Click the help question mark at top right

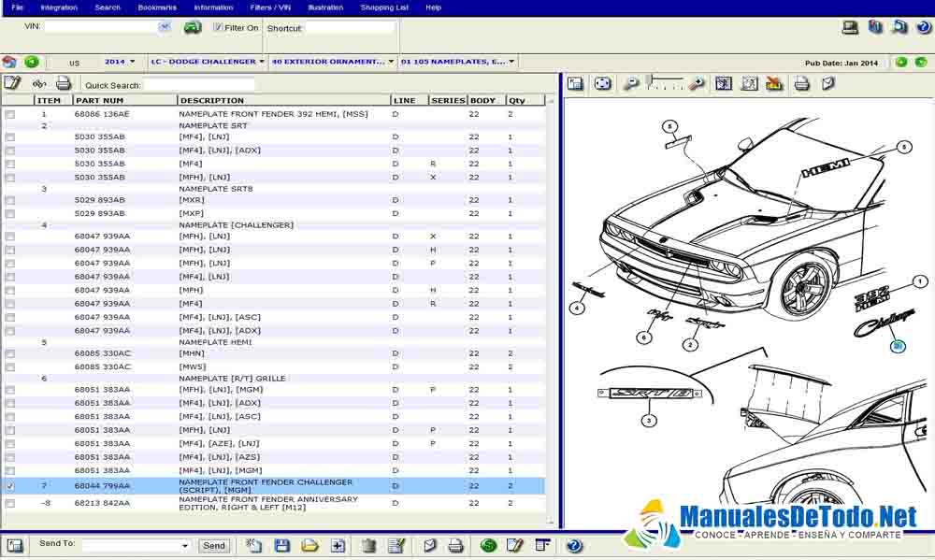[924, 27]
